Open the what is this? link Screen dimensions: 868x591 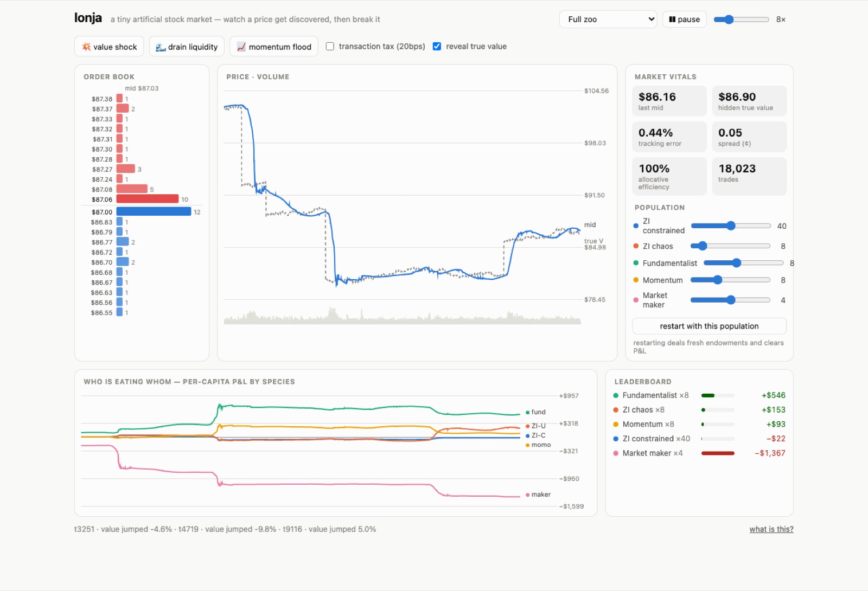(771, 529)
